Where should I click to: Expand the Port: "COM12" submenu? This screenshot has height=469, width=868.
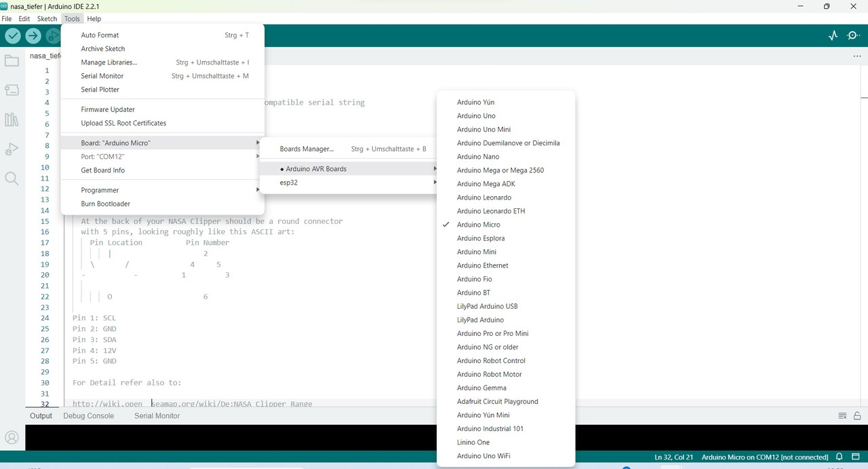pyautogui.click(x=163, y=157)
